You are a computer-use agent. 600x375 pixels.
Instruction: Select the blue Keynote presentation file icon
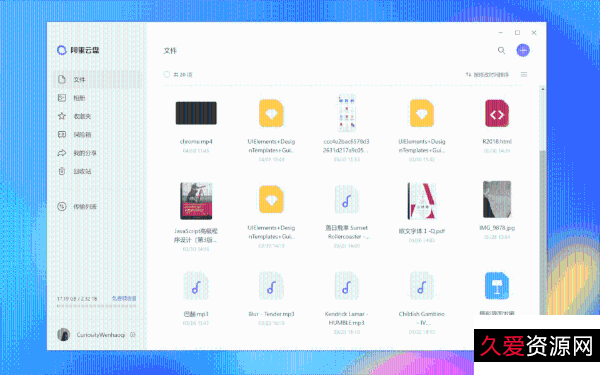pyautogui.click(x=497, y=285)
